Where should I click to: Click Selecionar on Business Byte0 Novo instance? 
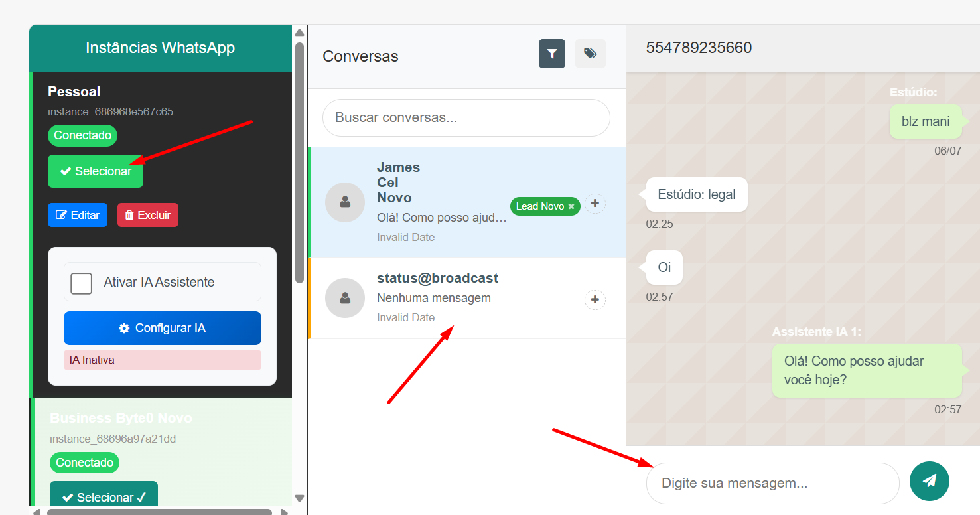coord(104,497)
